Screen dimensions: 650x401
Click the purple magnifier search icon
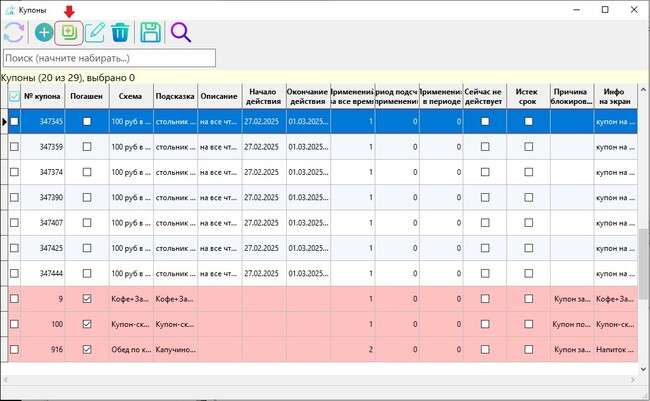click(180, 32)
